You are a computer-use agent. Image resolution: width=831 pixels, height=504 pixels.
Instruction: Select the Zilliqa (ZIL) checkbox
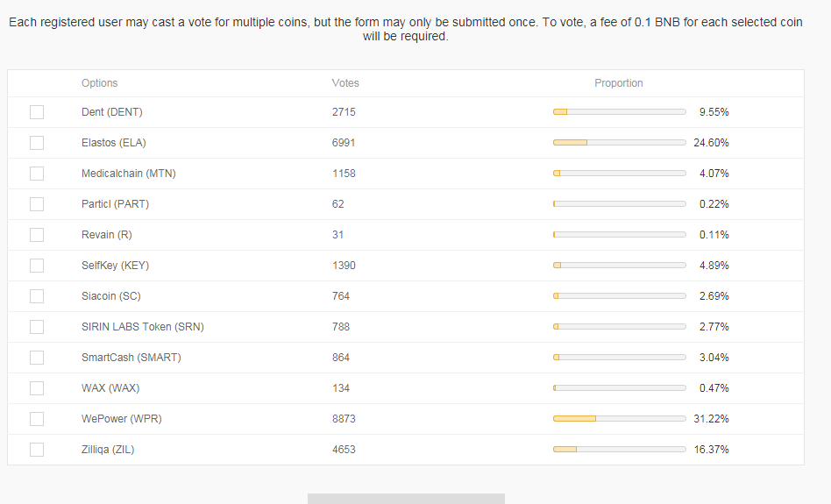tap(37, 450)
